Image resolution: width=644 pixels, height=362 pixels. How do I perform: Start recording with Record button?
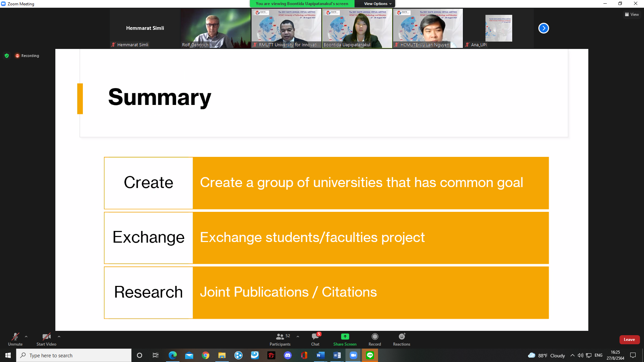(x=375, y=339)
